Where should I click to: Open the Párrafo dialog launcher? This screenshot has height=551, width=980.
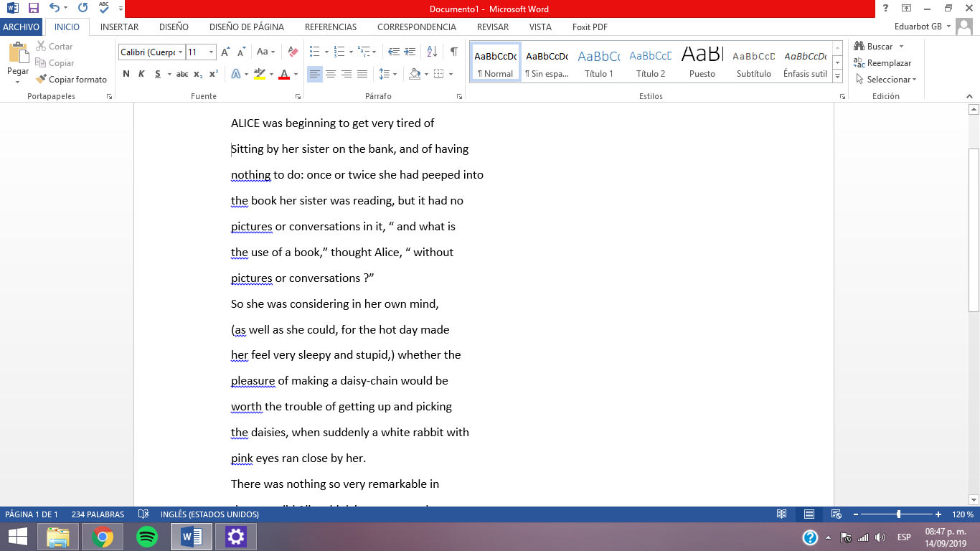click(x=459, y=96)
